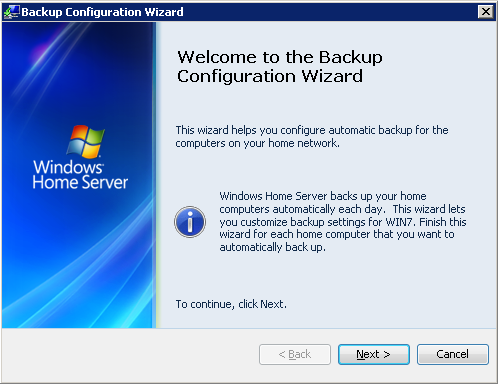
Task: Close the wizard using the X button
Action: point(486,12)
